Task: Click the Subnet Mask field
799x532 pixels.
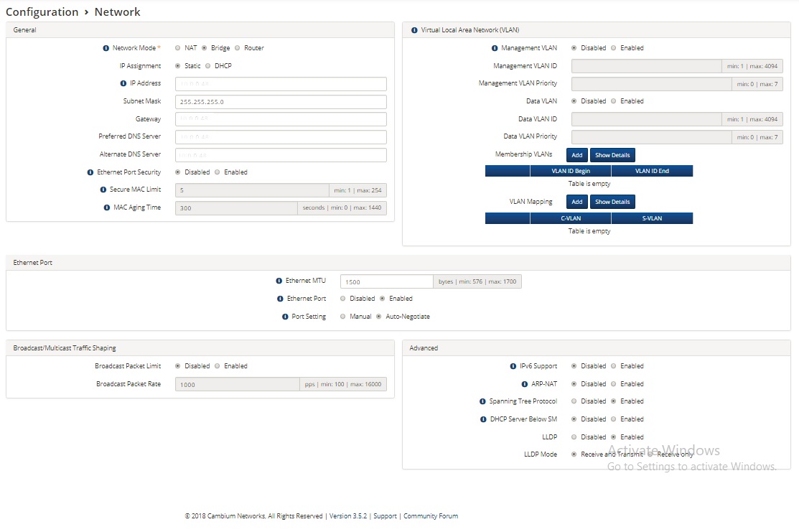Action: point(281,101)
